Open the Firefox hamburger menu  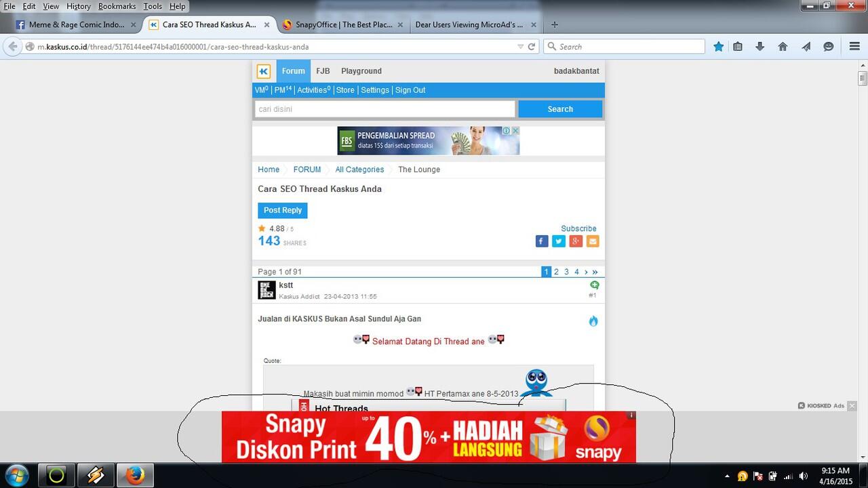(854, 47)
